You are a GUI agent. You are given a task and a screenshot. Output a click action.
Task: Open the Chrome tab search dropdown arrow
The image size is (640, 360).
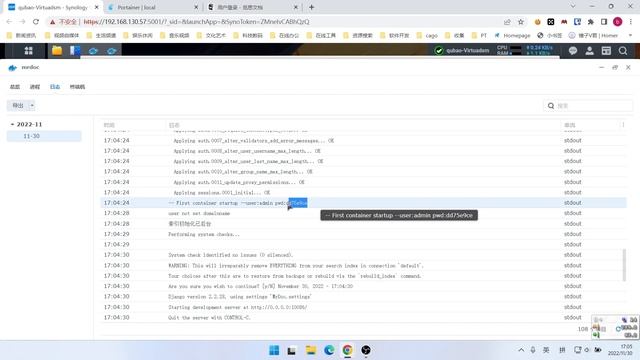[x=573, y=7]
